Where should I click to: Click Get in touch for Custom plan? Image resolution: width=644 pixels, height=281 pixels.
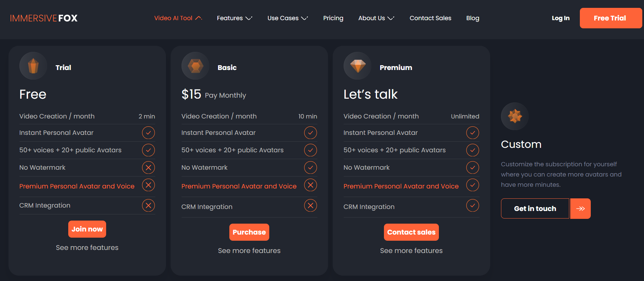coord(535,209)
